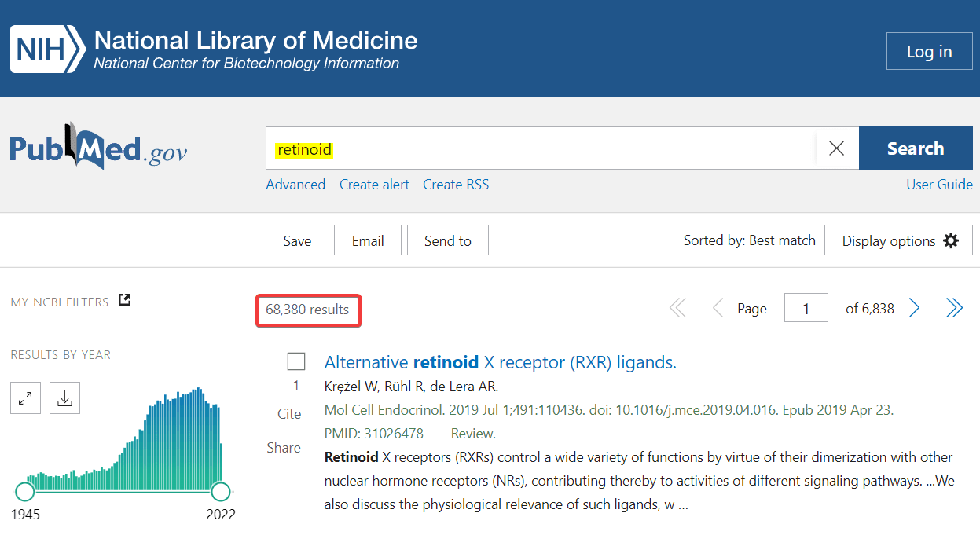This screenshot has height=535, width=980.
Task: Cite the first search result
Action: (x=289, y=414)
